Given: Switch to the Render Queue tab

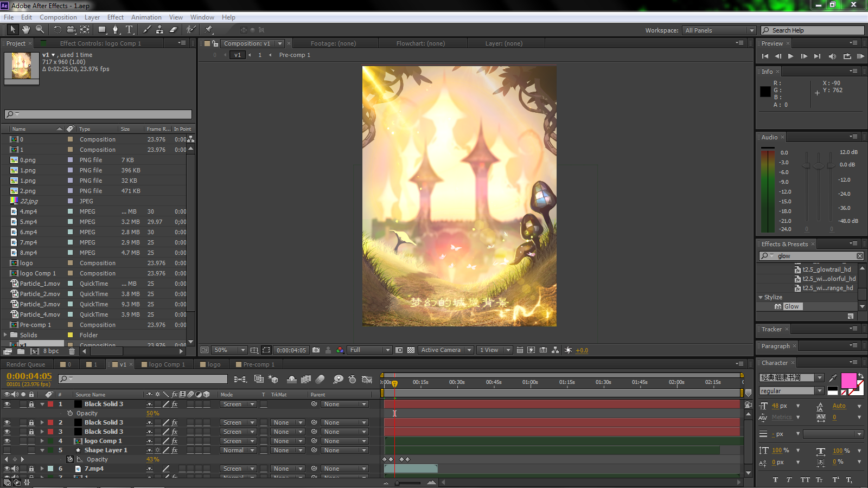Looking at the screenshot, I should [x=25, y=364].
